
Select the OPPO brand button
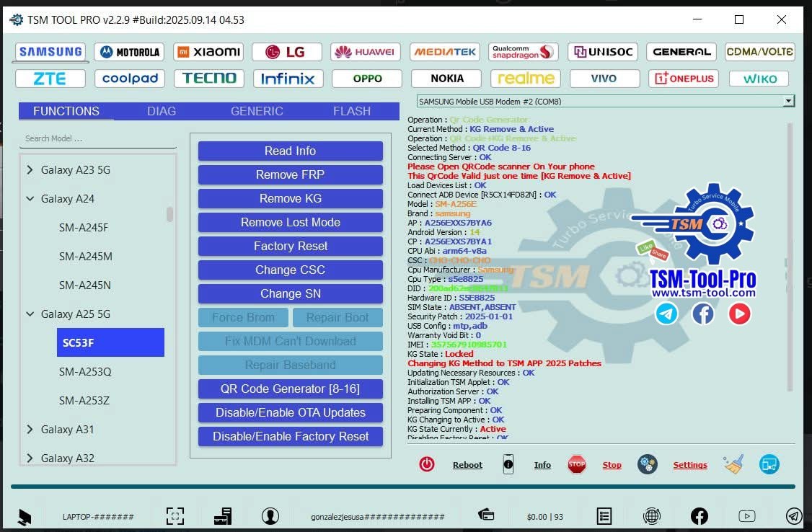(367, 79)
